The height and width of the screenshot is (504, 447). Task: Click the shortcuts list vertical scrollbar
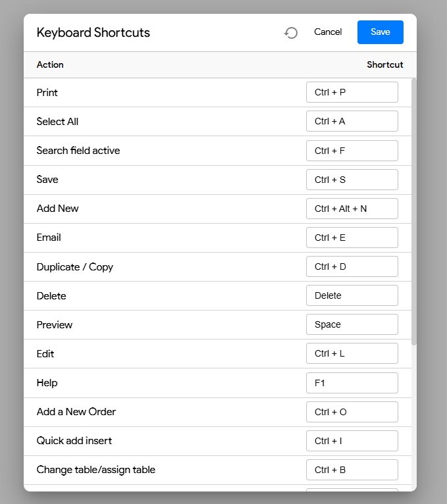pos(414,212)
